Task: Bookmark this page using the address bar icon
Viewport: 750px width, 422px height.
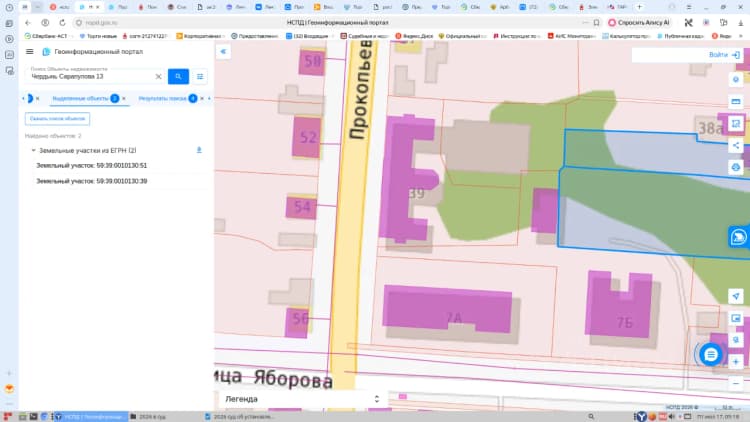Action: tap(596, 22)
